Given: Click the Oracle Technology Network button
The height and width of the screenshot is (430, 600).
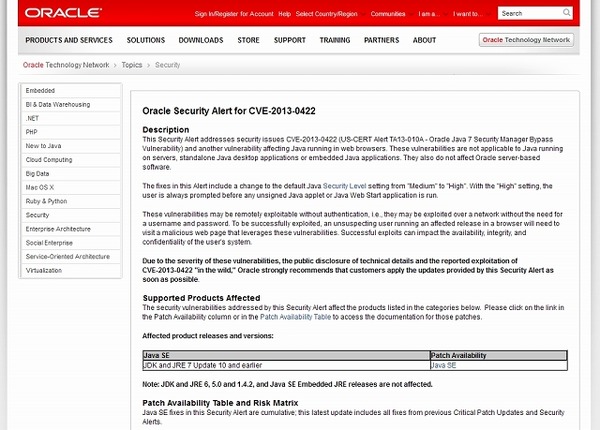Looking at the screenshot, I should [525, 41].
